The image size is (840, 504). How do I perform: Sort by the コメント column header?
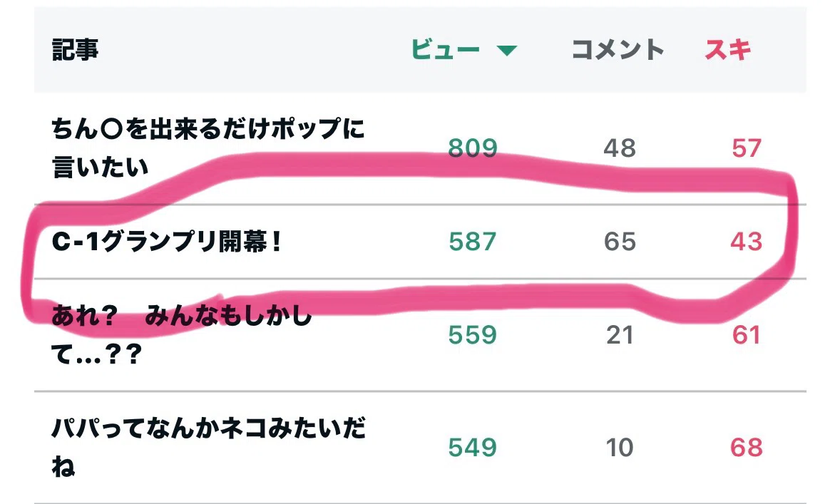[x=618, y=50]
